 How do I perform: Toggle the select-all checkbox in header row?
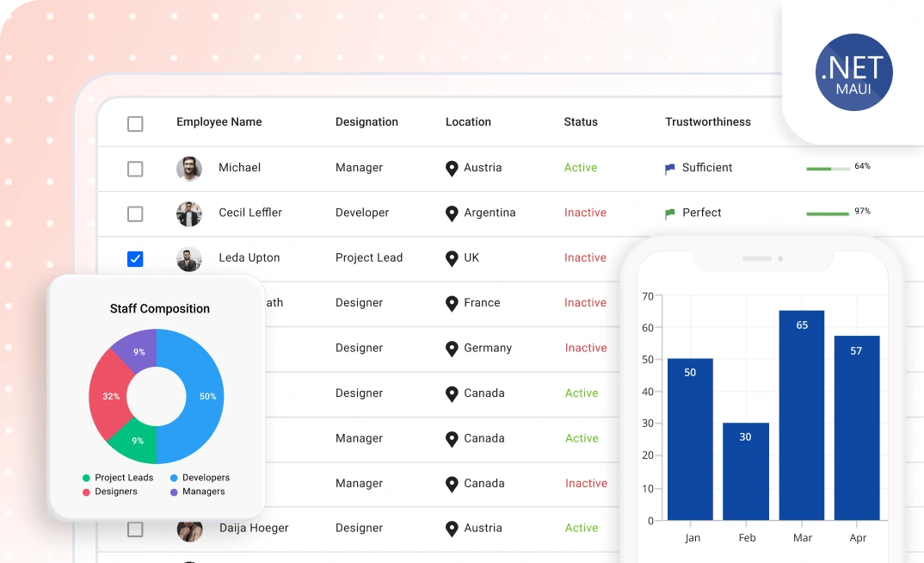135,124
